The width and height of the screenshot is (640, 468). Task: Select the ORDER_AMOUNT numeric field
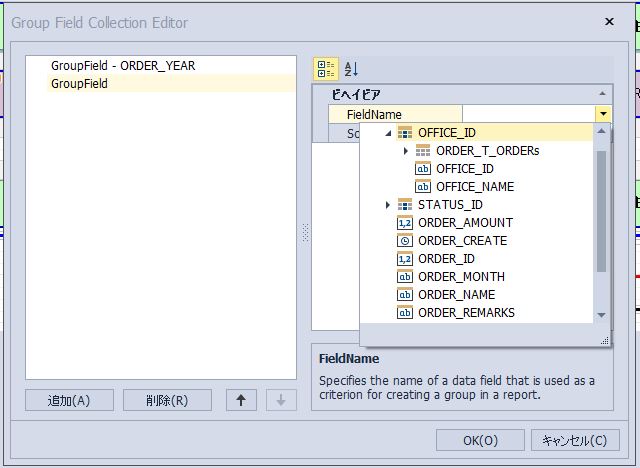(x=465, y=223)
